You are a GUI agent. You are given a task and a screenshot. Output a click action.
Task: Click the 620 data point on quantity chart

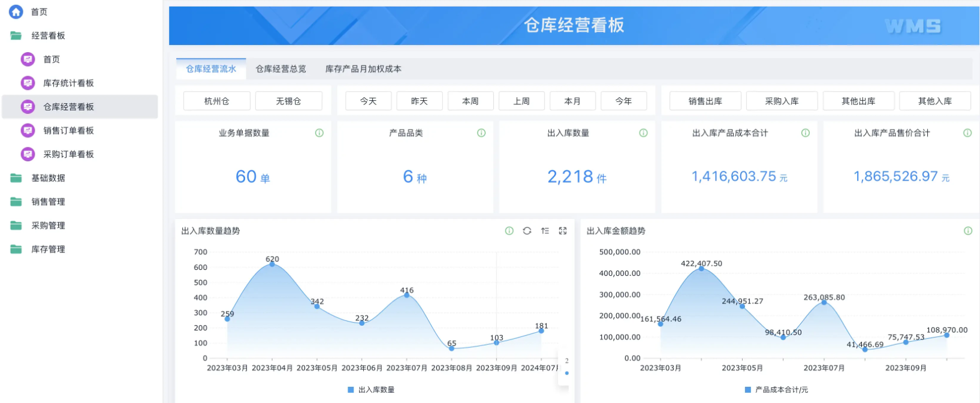[x=272, y=264]
